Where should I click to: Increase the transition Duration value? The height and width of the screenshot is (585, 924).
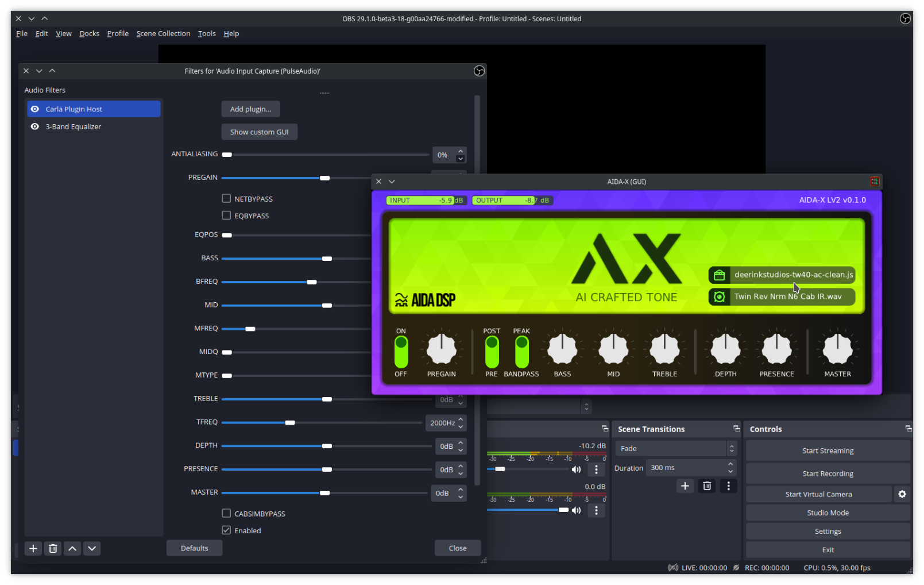tap(730, 464)
